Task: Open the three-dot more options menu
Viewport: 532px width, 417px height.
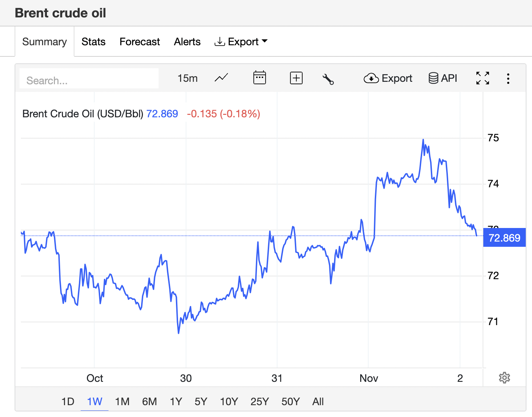Action: click(x=508, y=79)
